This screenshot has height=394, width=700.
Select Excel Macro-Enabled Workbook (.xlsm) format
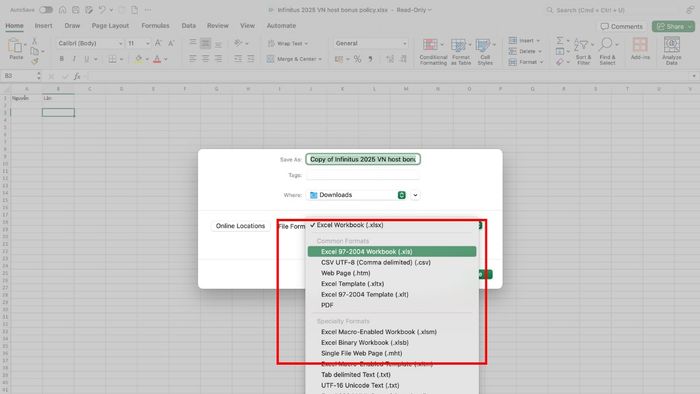(x=392, y=332)
